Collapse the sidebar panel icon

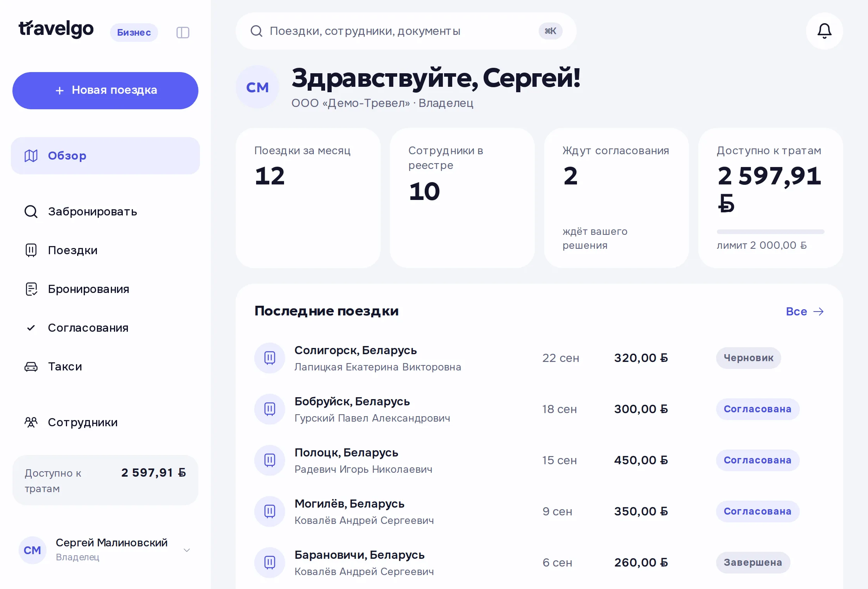183,33
